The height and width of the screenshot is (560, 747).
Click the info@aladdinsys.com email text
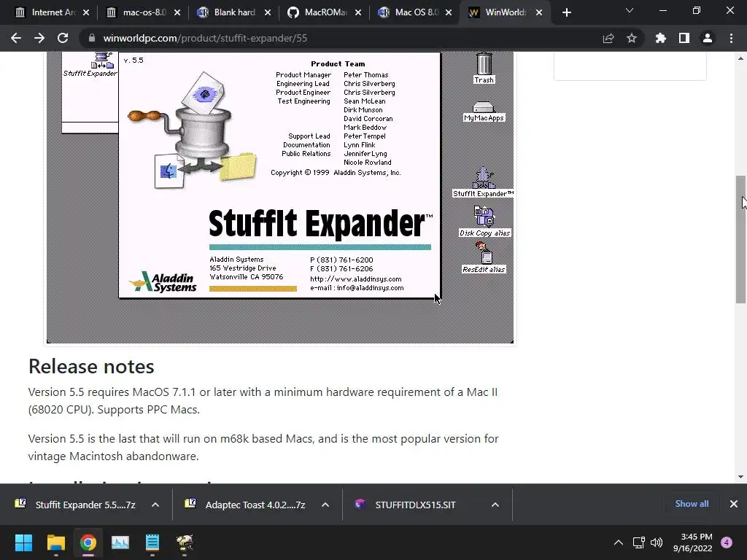point(370,287)
